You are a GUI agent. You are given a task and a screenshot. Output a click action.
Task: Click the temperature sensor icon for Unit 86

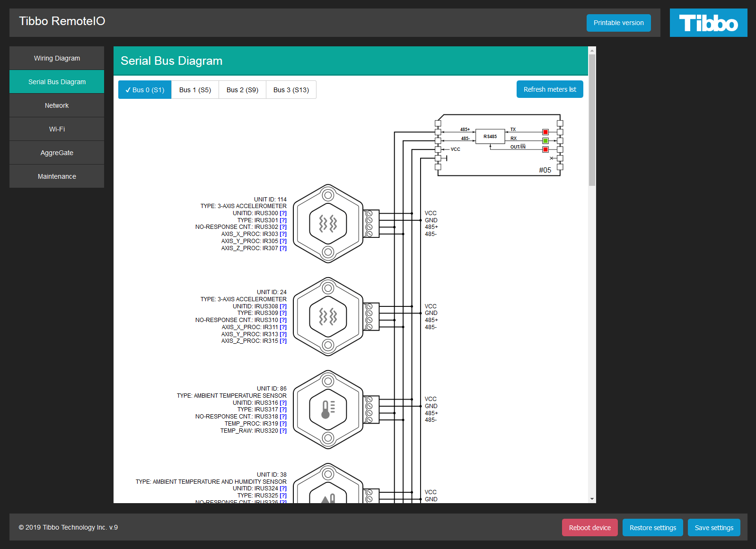click(328, 410)
